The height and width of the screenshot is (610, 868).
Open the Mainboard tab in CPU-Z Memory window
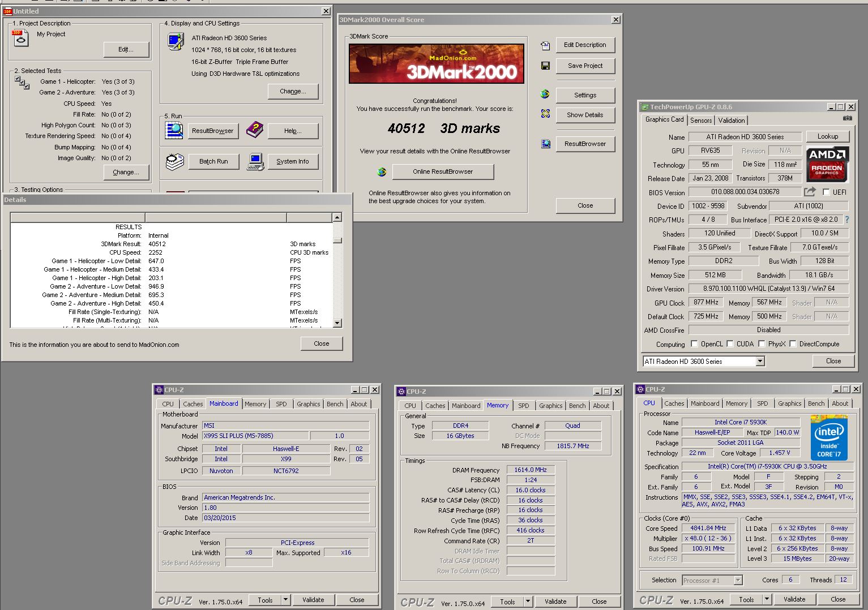tap(466, 406)
